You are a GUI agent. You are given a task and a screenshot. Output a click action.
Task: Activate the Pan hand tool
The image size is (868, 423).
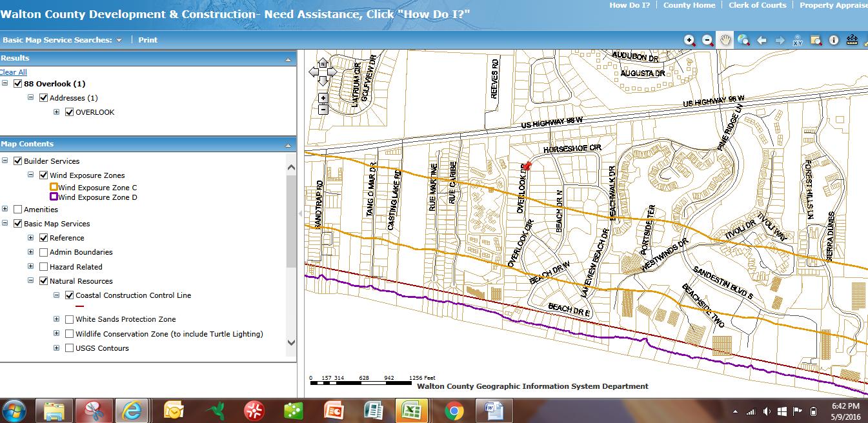pyautogui.click(x=725, y=40)
